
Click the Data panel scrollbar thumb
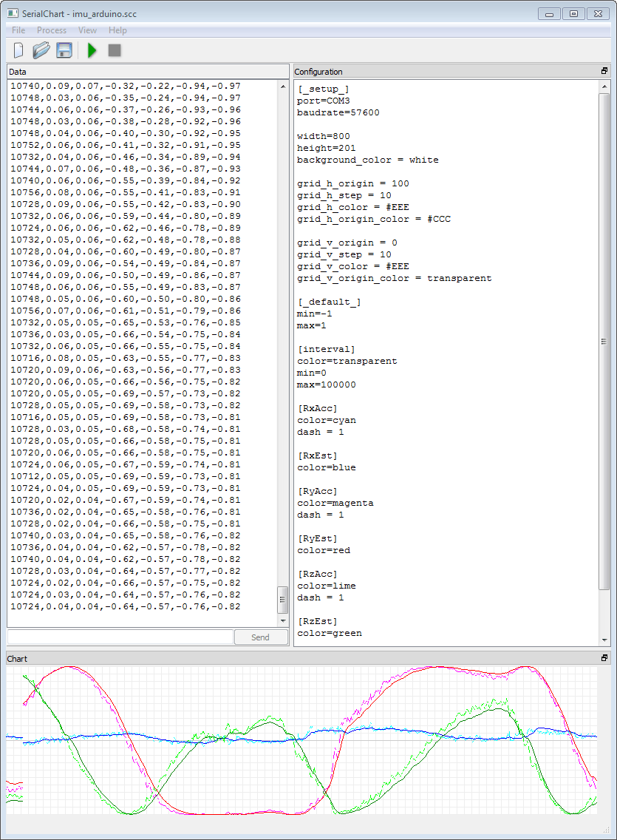coord(283,597)
